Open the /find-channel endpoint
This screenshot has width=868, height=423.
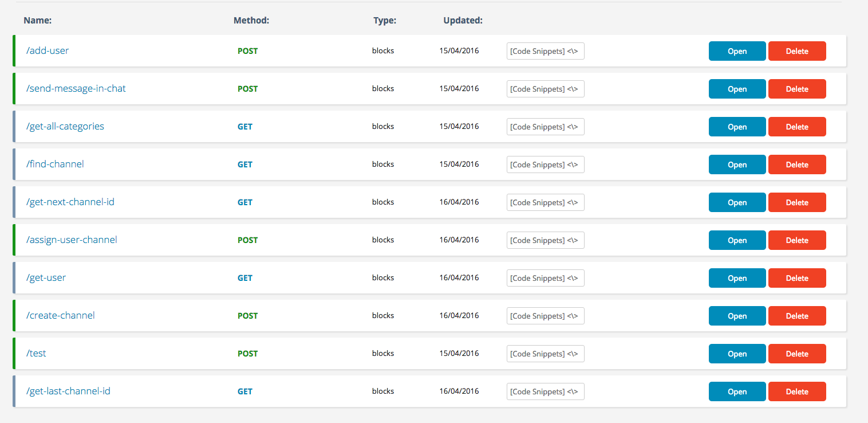point(737,164)
